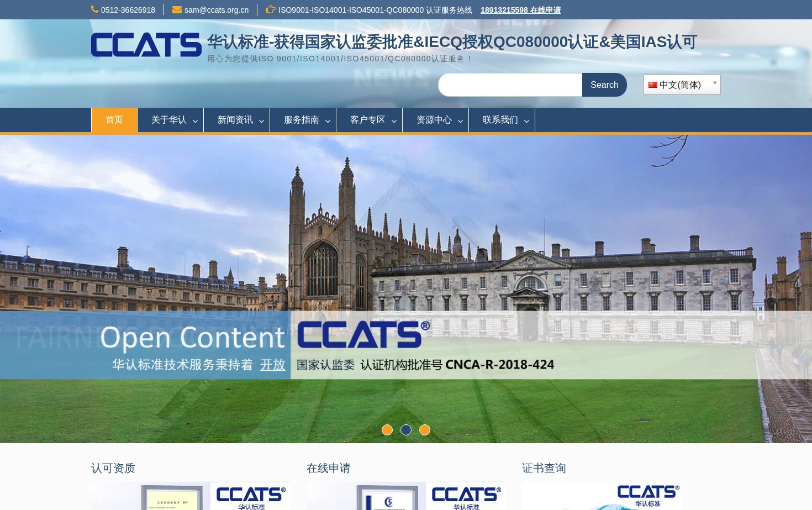Image resolution: width=812 pixels, height=510 pixels.
Task: Expand the 资源中心 menu arrow
Action: point(460,121)
